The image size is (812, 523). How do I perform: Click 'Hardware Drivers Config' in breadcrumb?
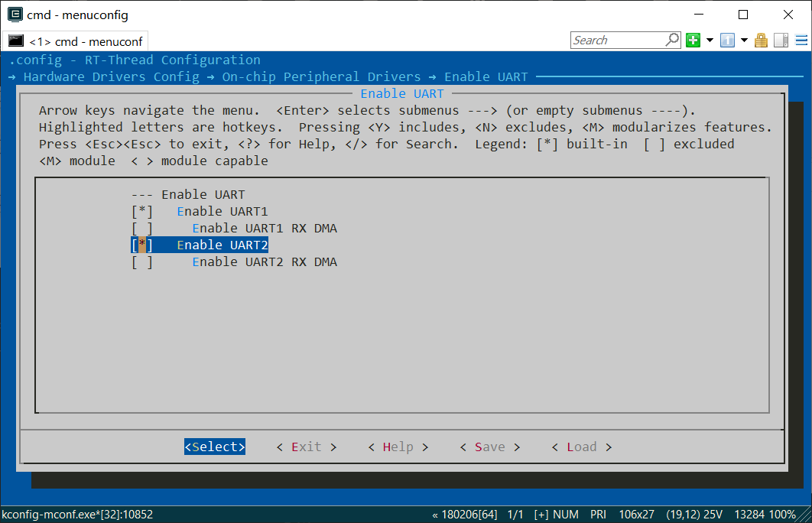click(x=112, y=76)
